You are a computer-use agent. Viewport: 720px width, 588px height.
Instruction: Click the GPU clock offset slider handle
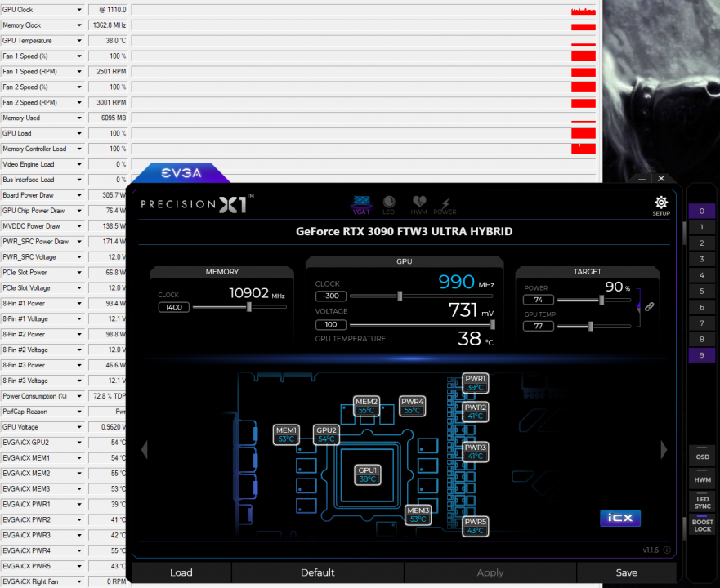[399, 296]
